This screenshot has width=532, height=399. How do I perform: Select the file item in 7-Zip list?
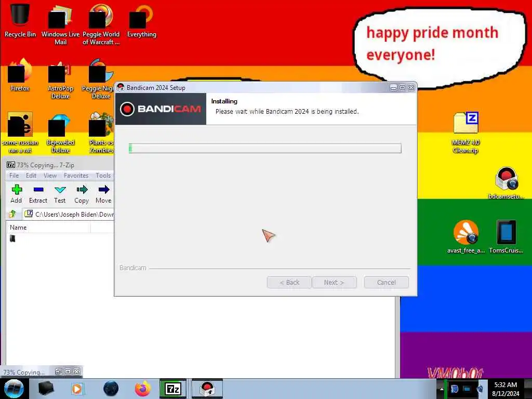[x=12, y=238]
